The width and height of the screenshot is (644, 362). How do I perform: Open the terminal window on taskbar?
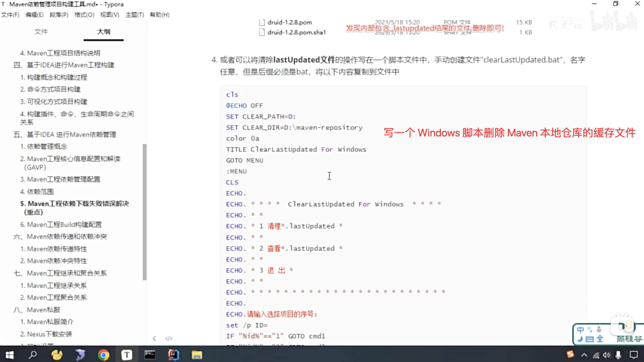[x=150, y=355]
